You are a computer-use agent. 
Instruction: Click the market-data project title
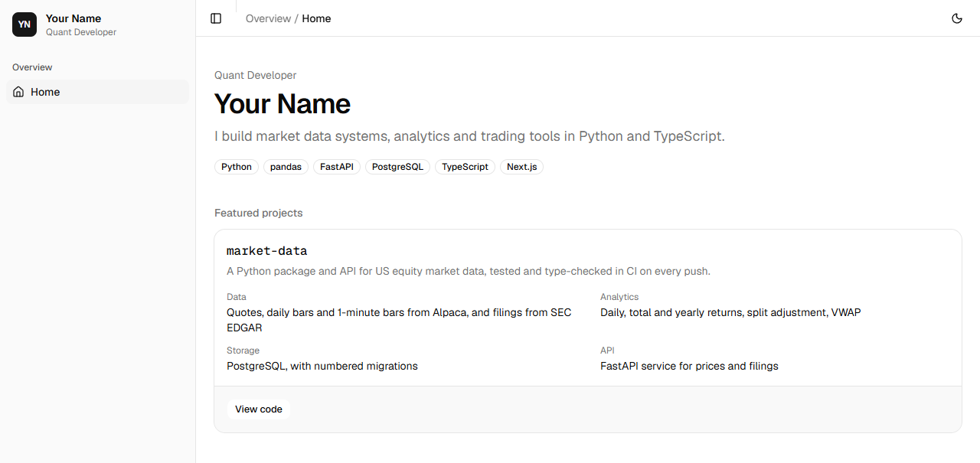[x=267, y=251]
